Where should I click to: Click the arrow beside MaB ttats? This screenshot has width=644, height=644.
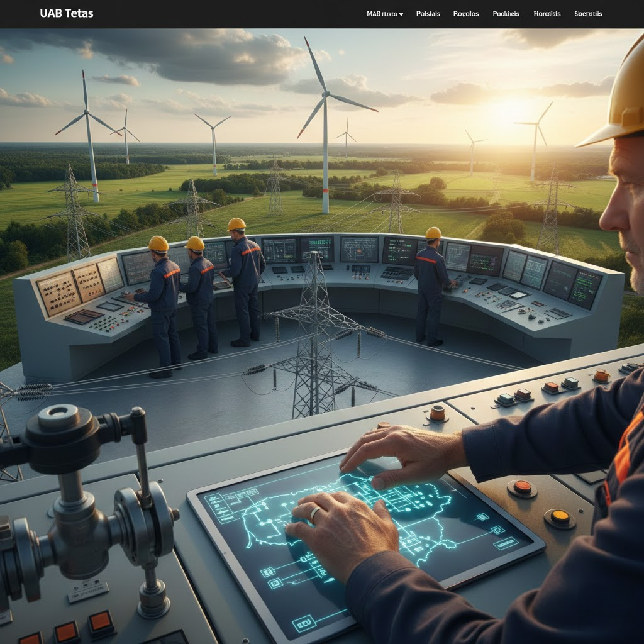click(401, 14)
